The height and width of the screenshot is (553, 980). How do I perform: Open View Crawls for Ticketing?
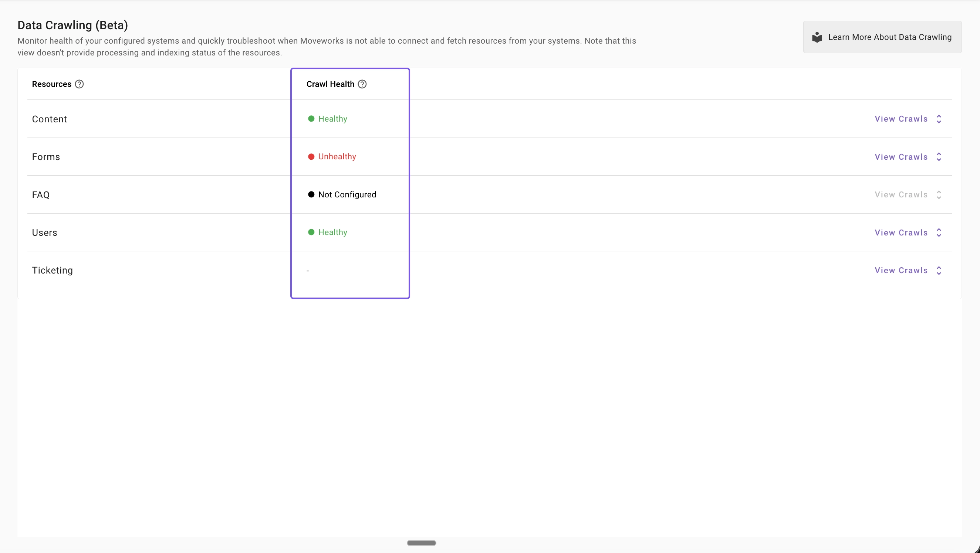[901, 271]
